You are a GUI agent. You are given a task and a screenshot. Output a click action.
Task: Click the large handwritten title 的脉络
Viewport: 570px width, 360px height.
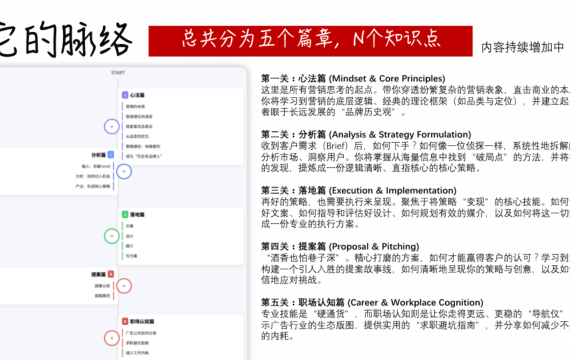pos(78,40)
